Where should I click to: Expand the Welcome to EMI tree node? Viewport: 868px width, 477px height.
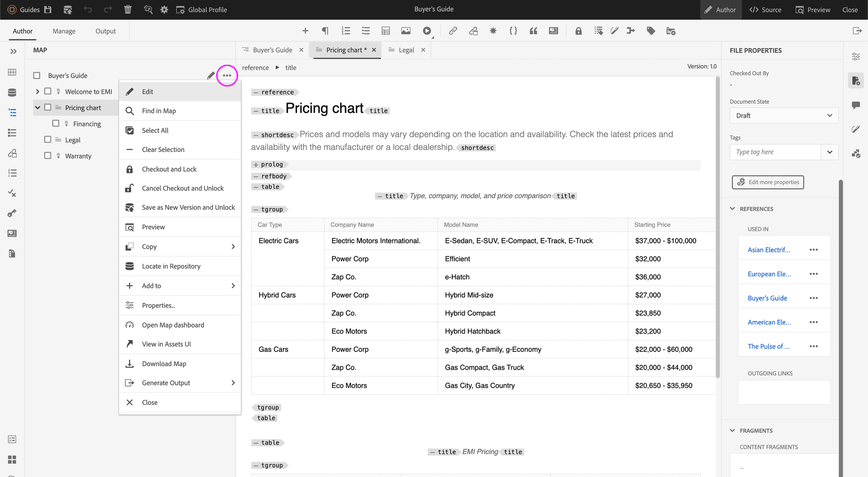point(37,91)
